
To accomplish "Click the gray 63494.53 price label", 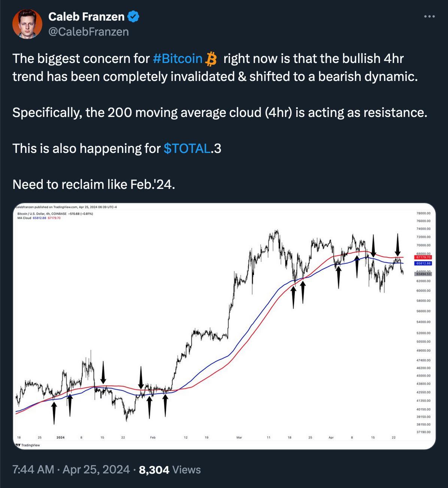I will tap(423, 274).
